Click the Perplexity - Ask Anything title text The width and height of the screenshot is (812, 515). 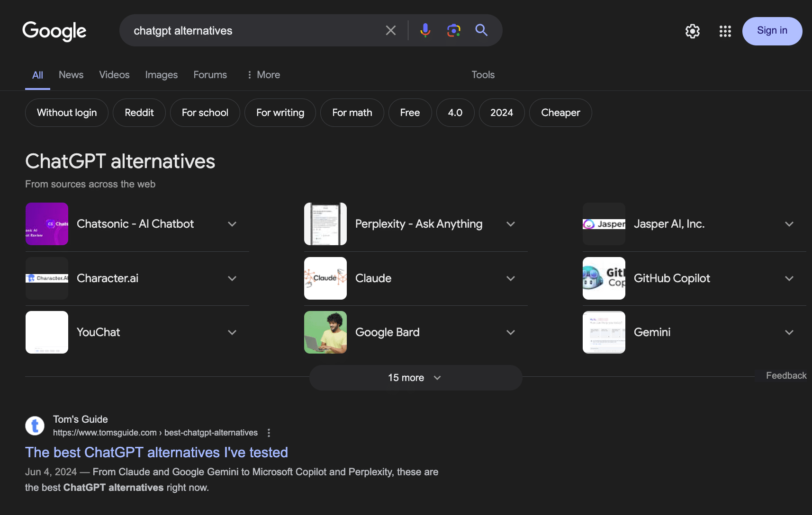coord(419,224)
